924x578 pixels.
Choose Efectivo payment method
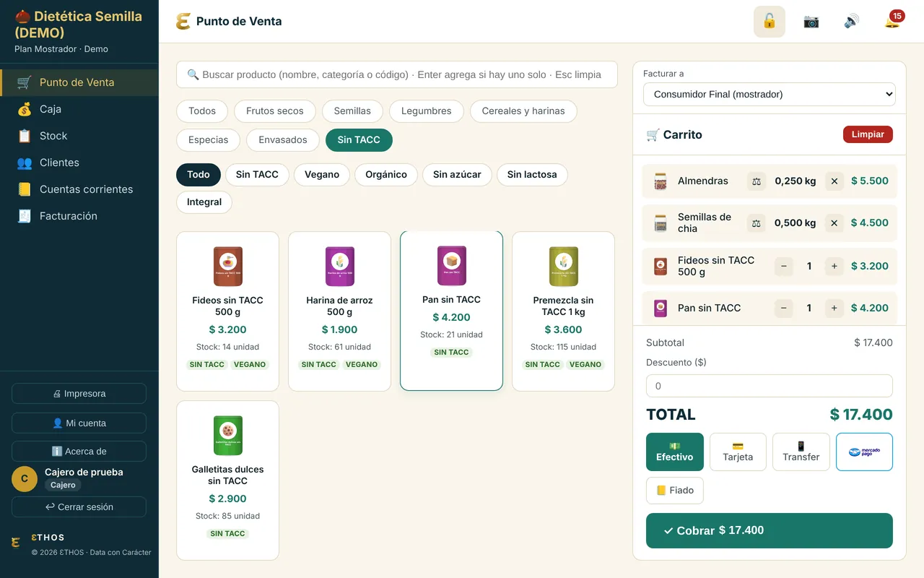tap(675, 452)
